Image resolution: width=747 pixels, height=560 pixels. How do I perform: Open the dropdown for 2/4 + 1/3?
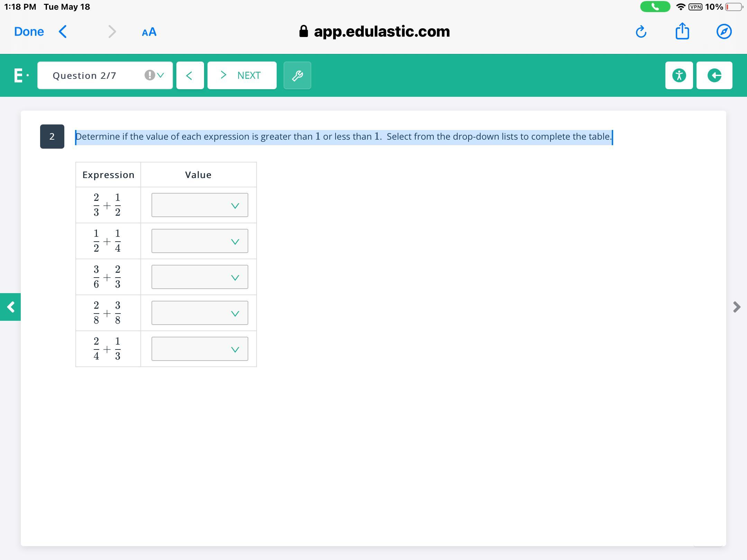[x=200, y=349]
